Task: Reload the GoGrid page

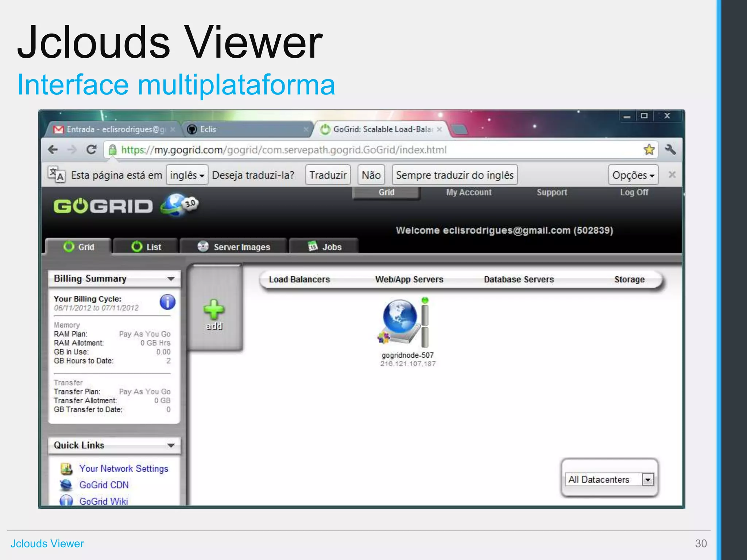Action: 91,149
